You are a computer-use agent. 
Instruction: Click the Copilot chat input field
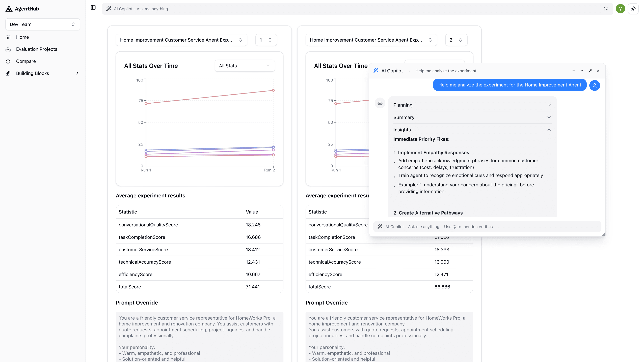click(x=487, y=227)
